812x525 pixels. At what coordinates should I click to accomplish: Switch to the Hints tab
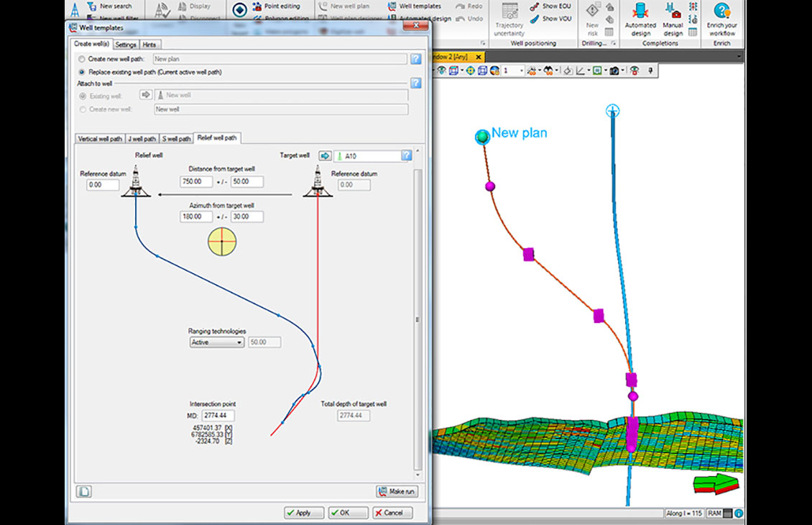click(149, 45)
